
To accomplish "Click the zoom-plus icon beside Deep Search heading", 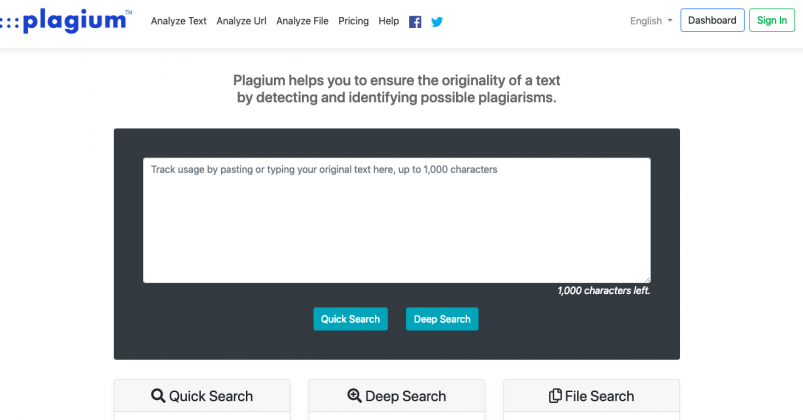I will point(354,395).
